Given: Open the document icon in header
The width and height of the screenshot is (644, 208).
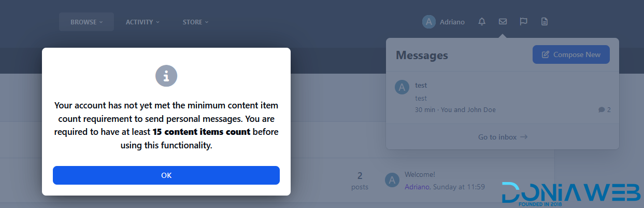Looking at the screenshot, I should click(x=544, y=22).
